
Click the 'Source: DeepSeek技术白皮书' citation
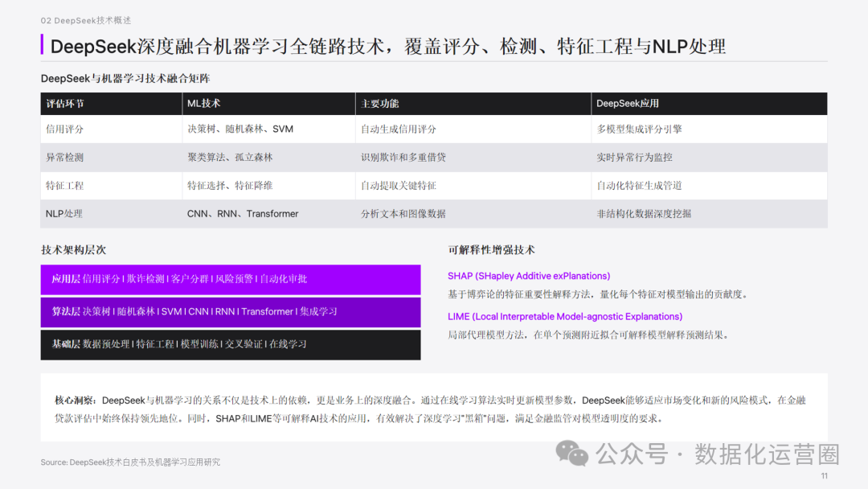click(130, 462)
